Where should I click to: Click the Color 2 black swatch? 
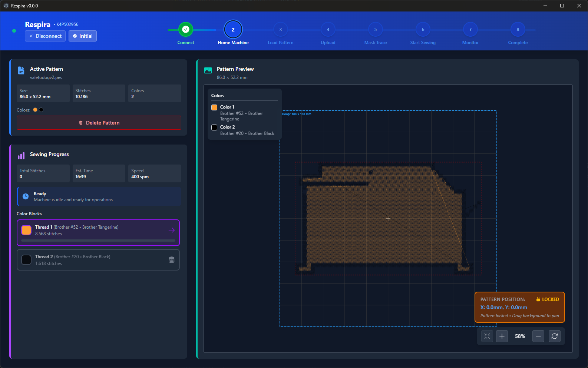coord(214,127)
